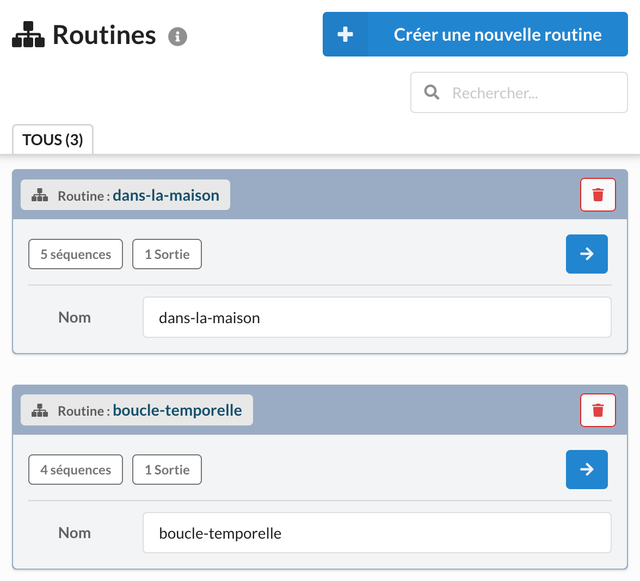Click the search magnifier icon
The height and width of the screenshot is (581, 640).
[x=432, y=93]
